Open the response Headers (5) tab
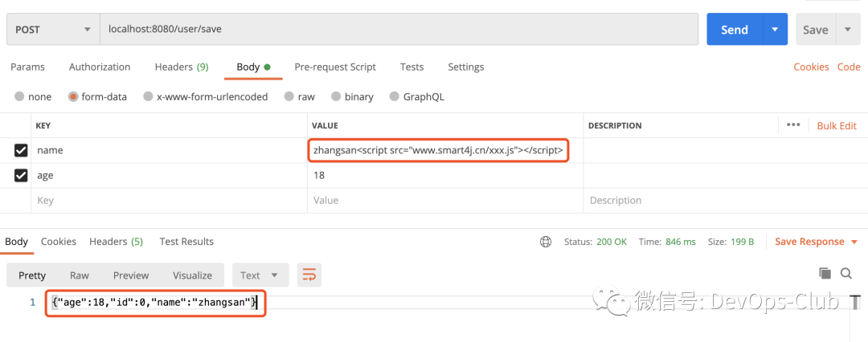This screenshot has width=868, height=342. pyautogui.click(x=117, y=242)
